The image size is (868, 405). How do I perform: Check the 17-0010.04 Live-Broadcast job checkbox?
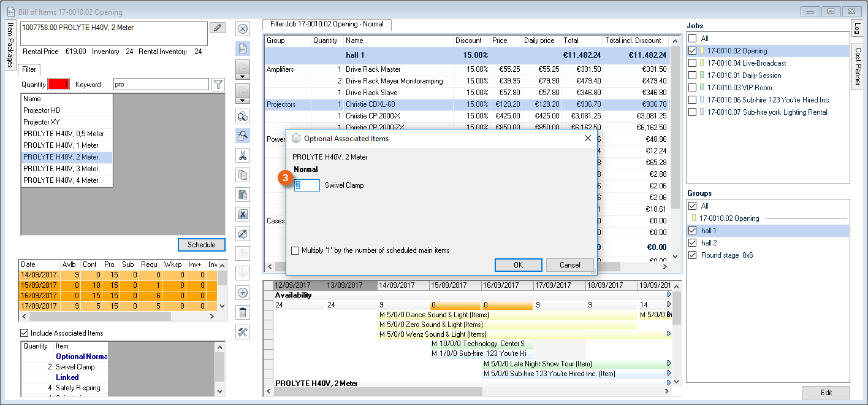(x=692, y=63)
